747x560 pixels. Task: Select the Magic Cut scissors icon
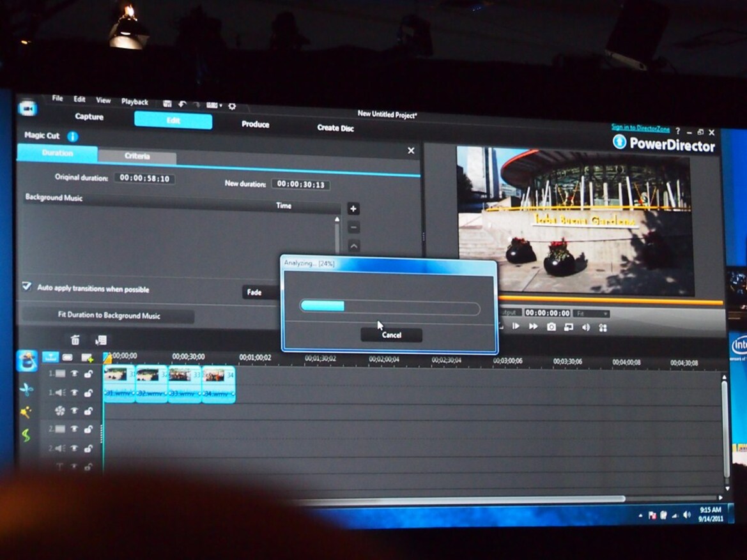(x=26, y=390)
